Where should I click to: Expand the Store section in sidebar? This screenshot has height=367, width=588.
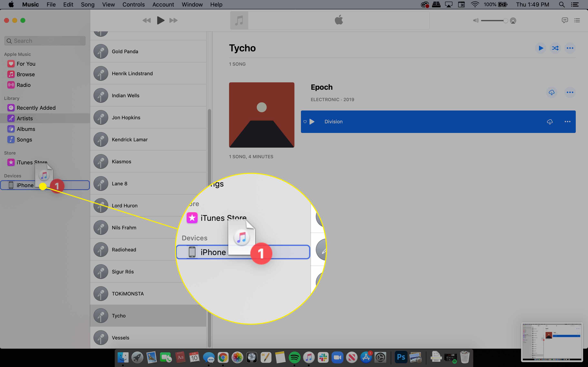click(x=9, y=152)
